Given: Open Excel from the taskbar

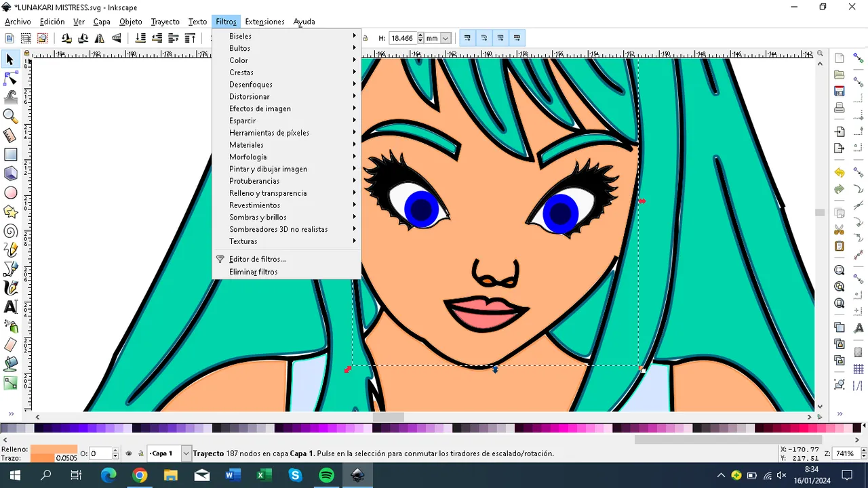Looking at the screenshot, I should tap(264, 475).
